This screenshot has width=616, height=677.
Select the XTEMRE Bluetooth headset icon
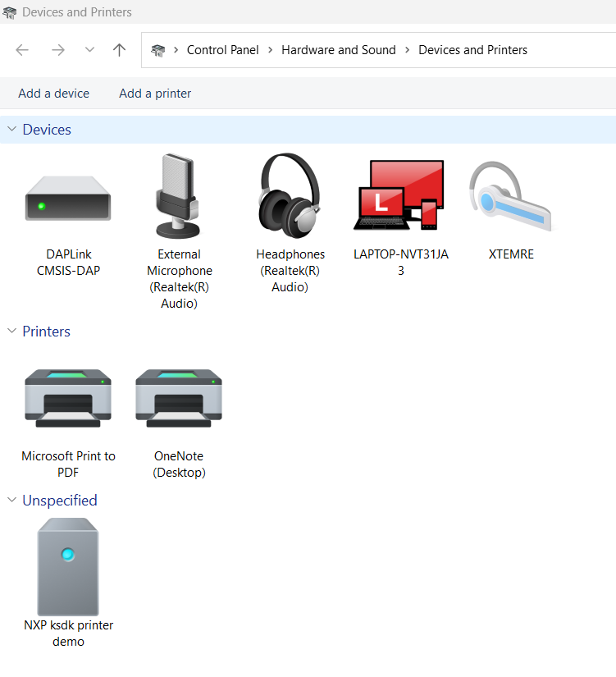click(x=510, y=195)
